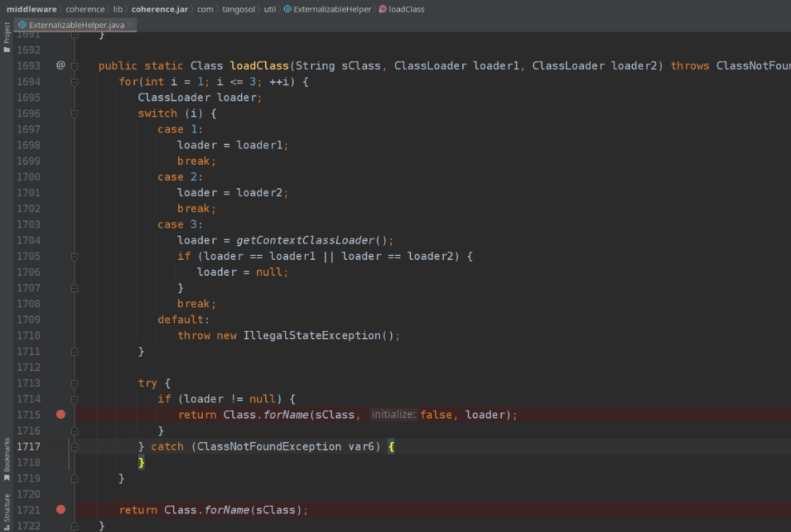This screenshot has height=532, width=791.
Task: Click coherence folder in the breadcrumb
Action: tap(85, 9)
